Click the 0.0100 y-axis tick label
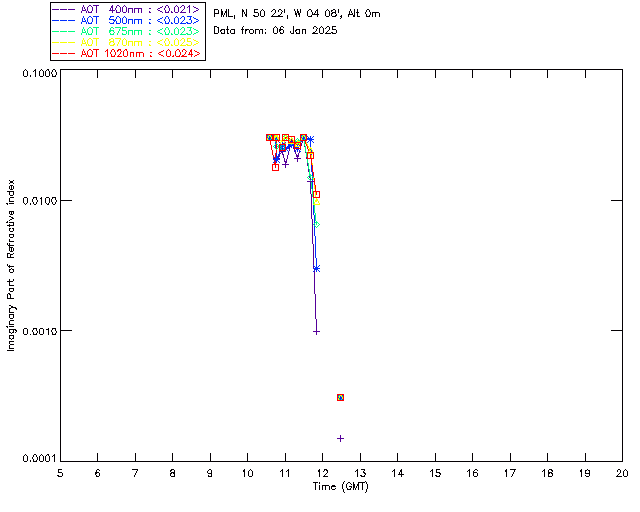The image size is (640, 512). pos(39,201)
